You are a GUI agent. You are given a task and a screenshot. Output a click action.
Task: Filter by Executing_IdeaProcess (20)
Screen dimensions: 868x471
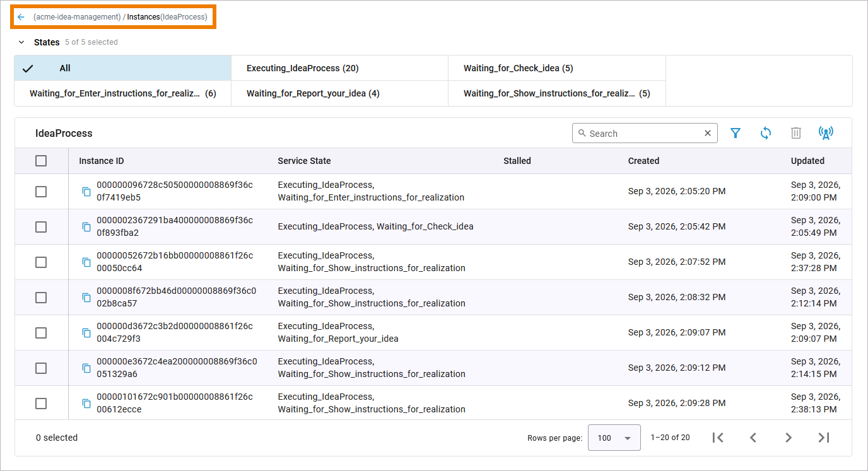340,68
